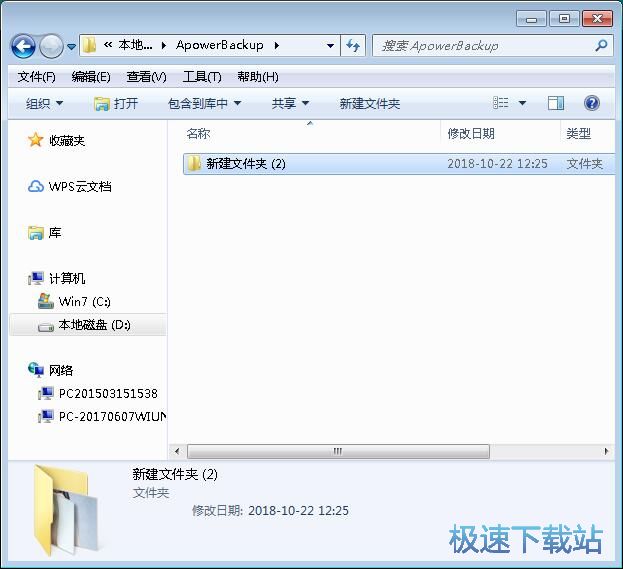623x569 pixels.
Task: Open 收藏夹 in the navigation pane
Action: (x=67, y=140)
